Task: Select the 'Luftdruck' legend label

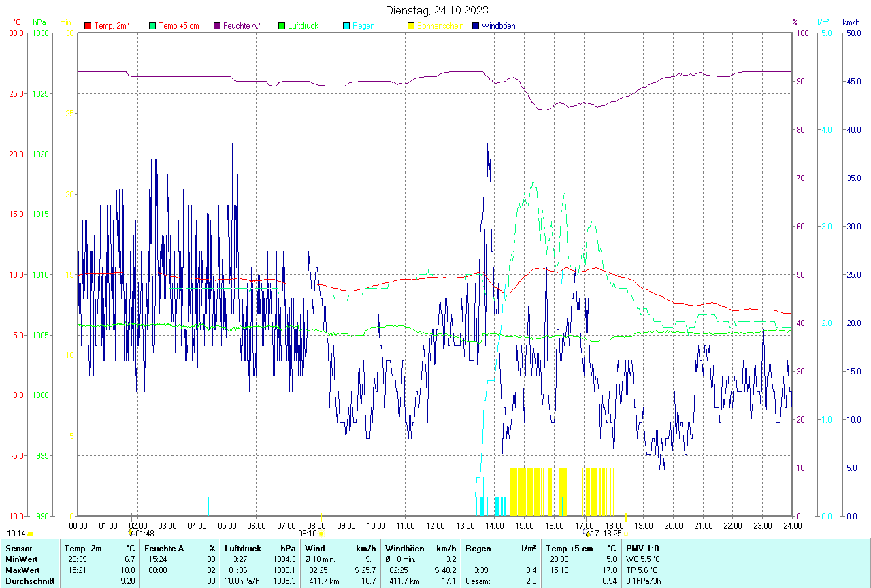Action: [303, 26]
